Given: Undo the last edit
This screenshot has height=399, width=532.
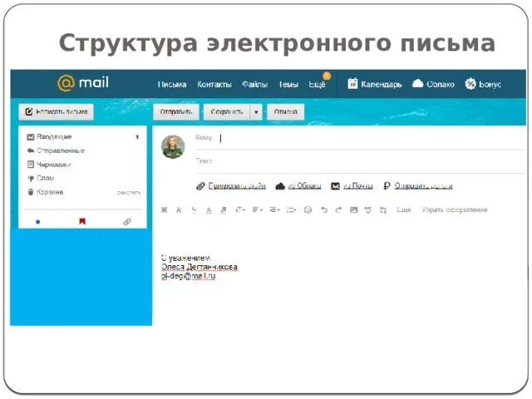Looking at the screenshot, I should (x=324, y=210).
